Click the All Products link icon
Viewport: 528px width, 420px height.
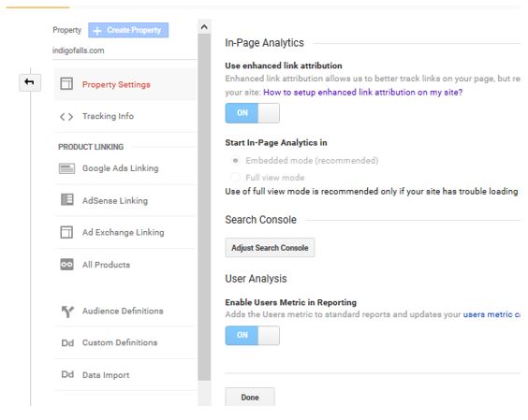(66, 265)
